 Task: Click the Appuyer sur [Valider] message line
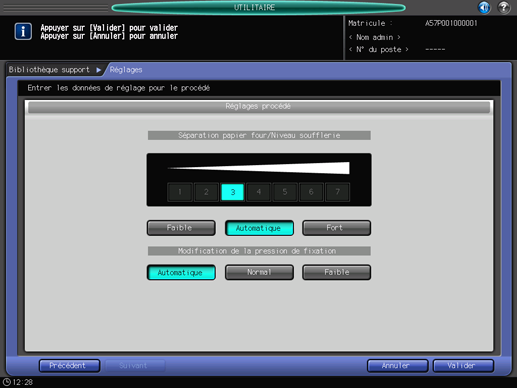[109, 28]
